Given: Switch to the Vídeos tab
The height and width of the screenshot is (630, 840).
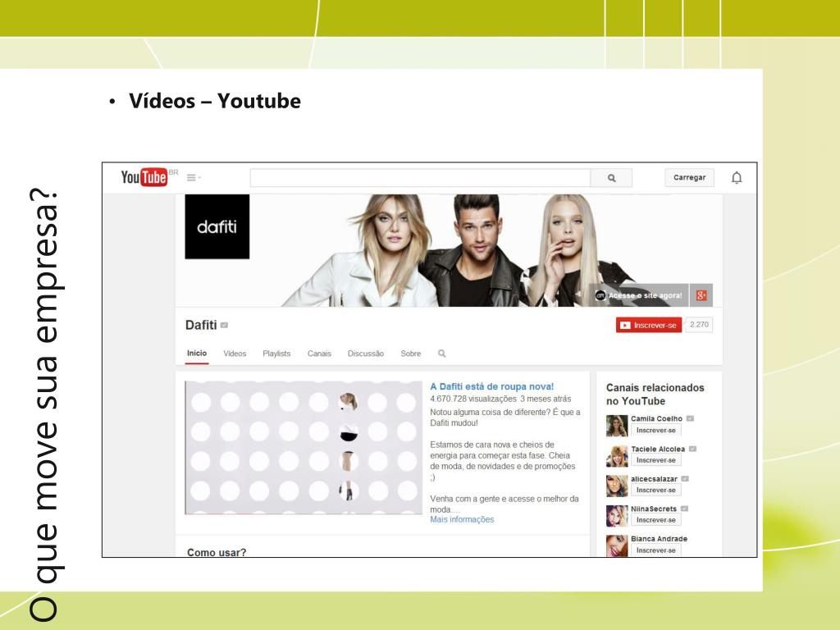Looking at the screenshot, I should tap(235, 354).
